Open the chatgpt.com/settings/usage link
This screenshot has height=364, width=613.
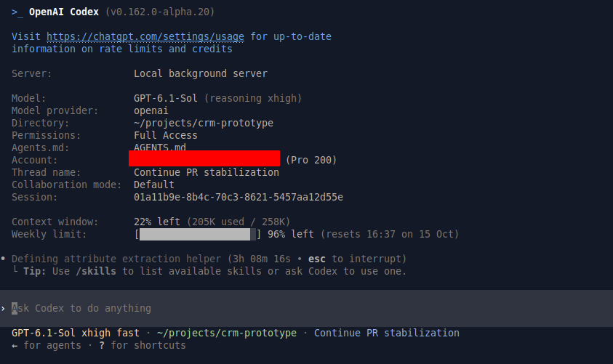(145, 37)
